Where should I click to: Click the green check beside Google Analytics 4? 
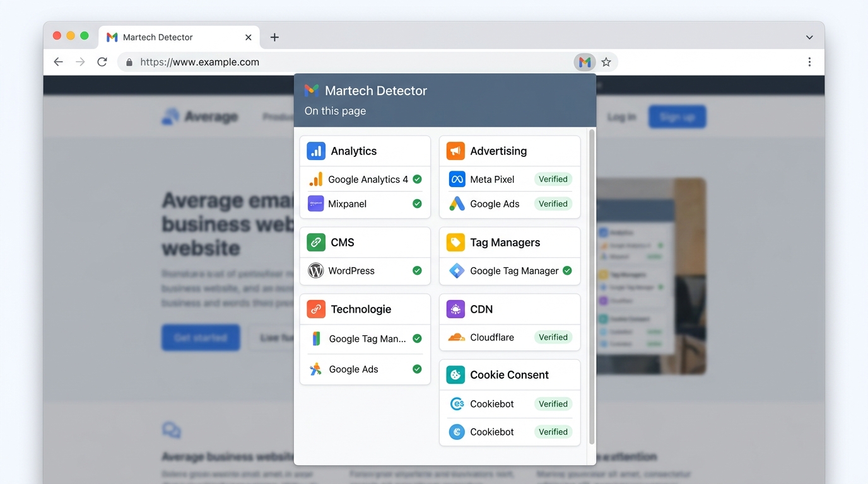pyautogui.click(x=417, y=180)
